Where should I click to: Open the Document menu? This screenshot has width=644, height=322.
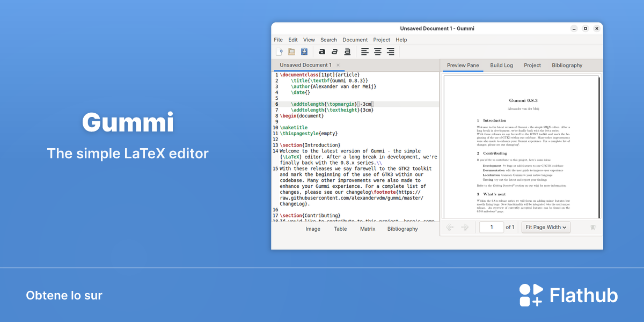tap(355, 40)
